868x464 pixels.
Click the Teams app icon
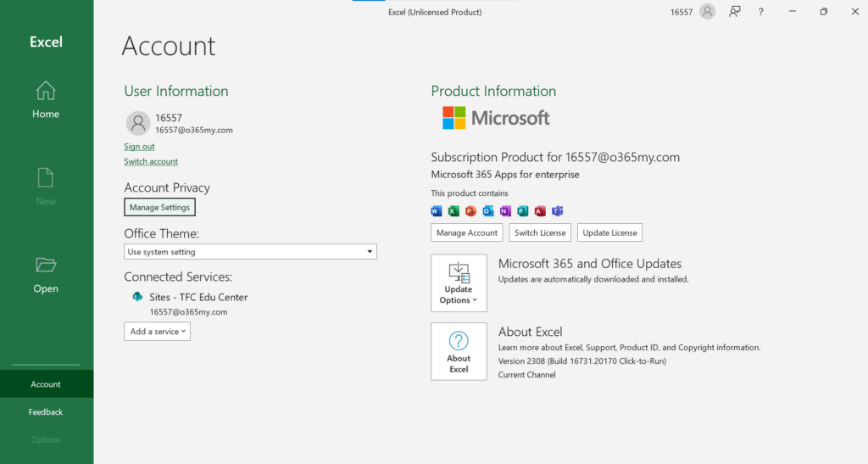pyautogui.click(x=557, y=211)
